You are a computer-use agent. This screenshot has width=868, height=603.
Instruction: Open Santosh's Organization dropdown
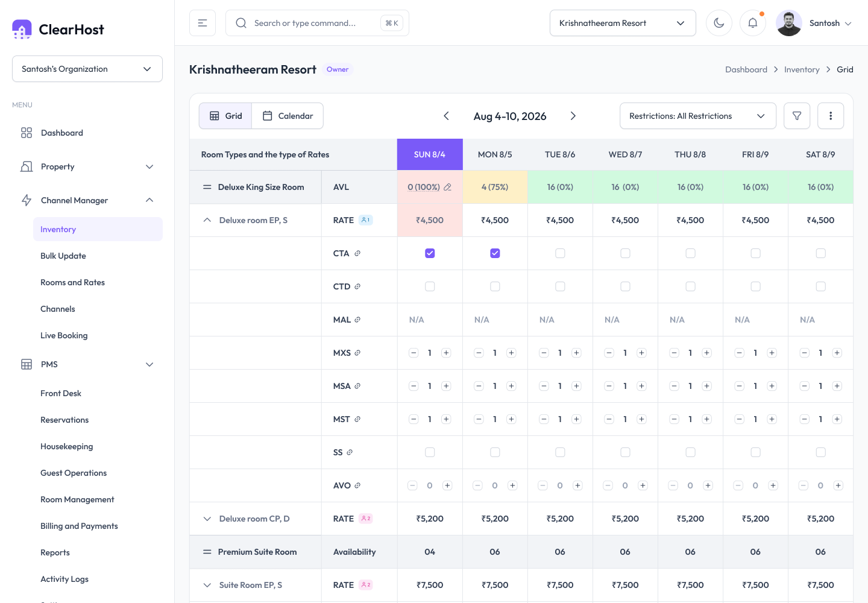(87, 69)
